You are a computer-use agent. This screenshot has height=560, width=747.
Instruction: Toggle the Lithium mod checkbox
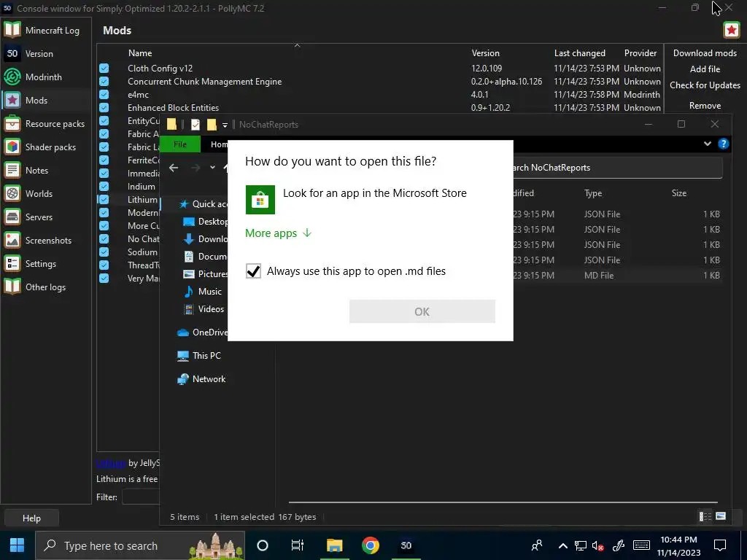pyautogui.click(x=104, y=200)
